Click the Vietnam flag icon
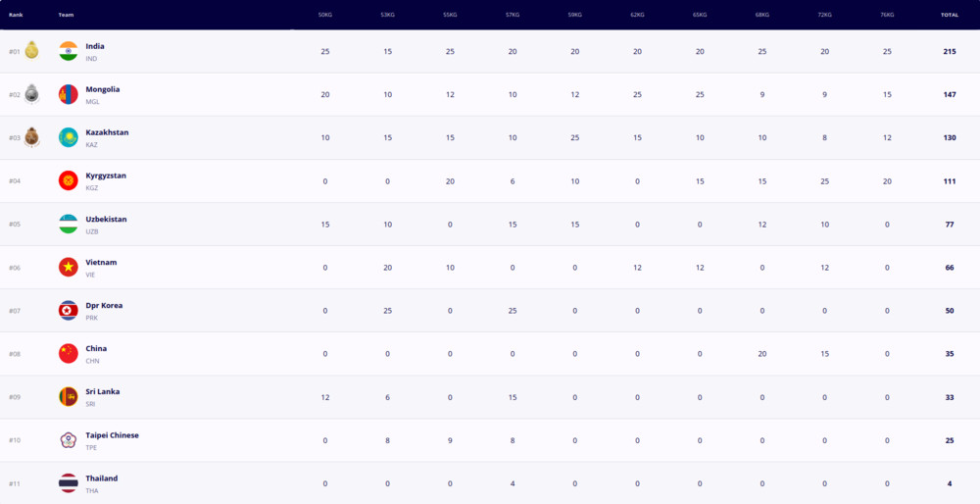 pos(69,267)
